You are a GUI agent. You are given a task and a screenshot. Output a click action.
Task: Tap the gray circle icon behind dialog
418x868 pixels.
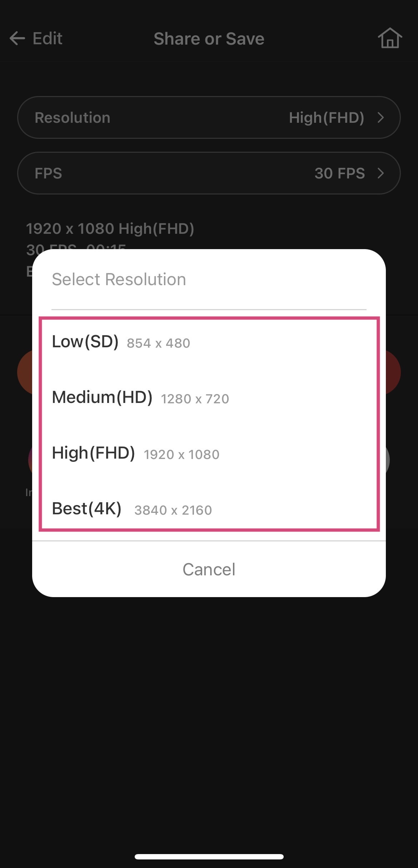click(388, 460)
